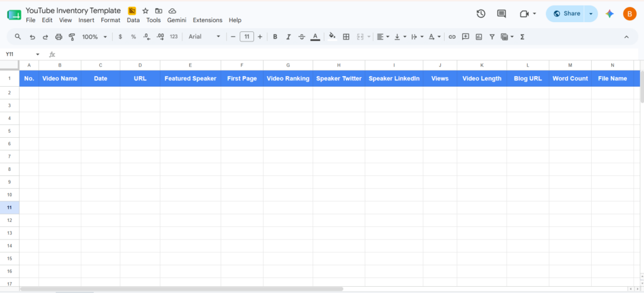The height and width of the screenshot is (293, 644).
Task: Check the cloud document status icon
Action: [x=172, y=11]
